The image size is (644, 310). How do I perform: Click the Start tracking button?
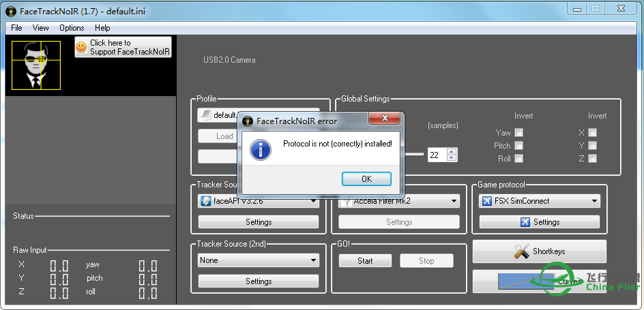point(365,261)
